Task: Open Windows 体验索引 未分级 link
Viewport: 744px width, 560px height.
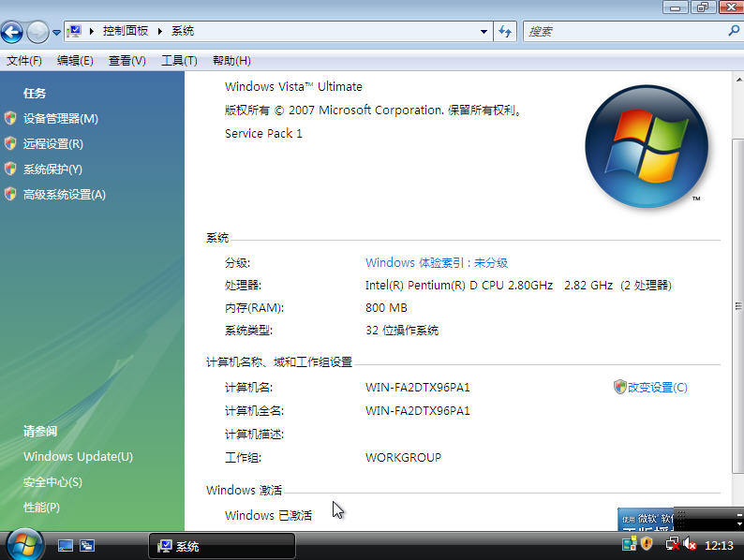Action: (x=436, y=263)
